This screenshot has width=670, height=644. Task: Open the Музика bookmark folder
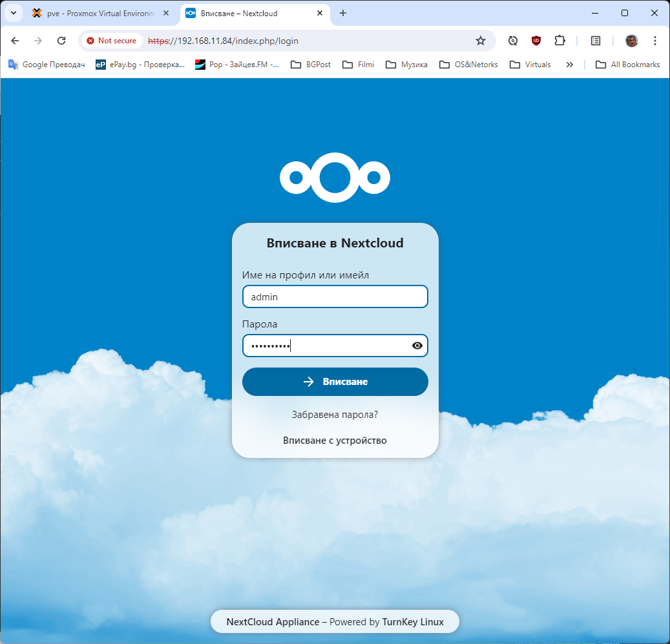tap(406, 65)
